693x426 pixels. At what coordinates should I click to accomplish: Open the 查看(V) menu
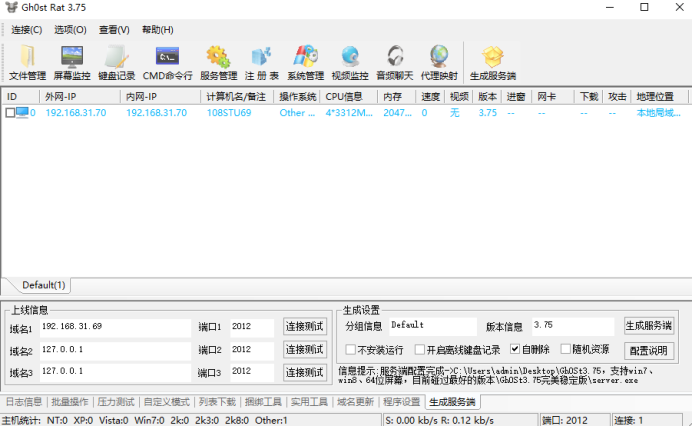[x=114, y=30]
